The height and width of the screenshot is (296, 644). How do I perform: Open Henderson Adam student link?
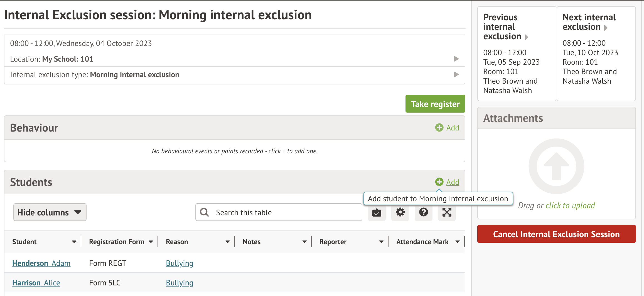pos(41,263)
